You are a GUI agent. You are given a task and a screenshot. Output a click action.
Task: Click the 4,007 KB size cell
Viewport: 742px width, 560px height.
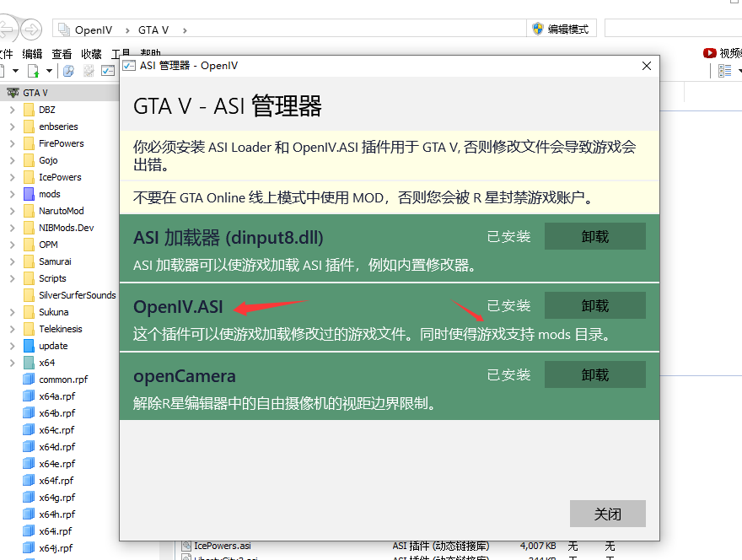pyautogui.click(x=538, y=546)
